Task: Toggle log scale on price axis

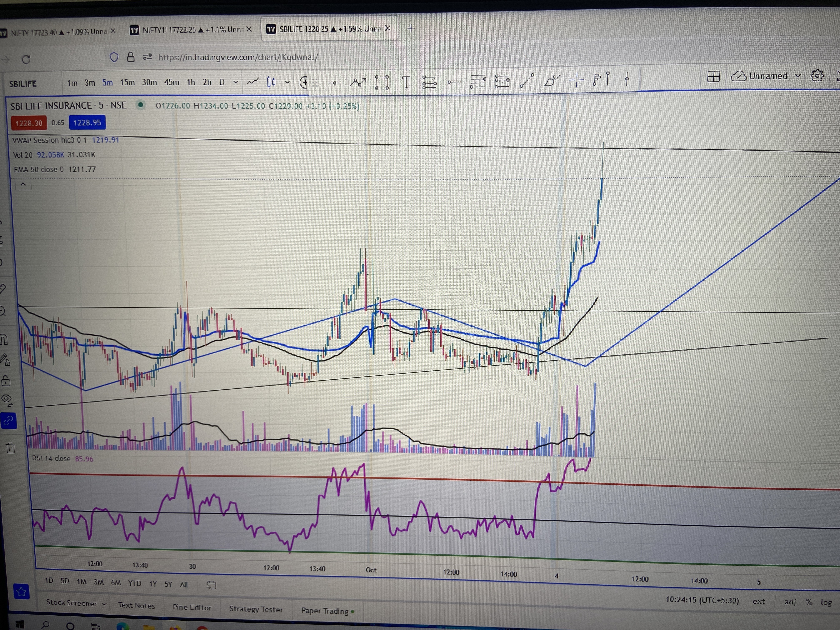Action: (x=826, y=602)
